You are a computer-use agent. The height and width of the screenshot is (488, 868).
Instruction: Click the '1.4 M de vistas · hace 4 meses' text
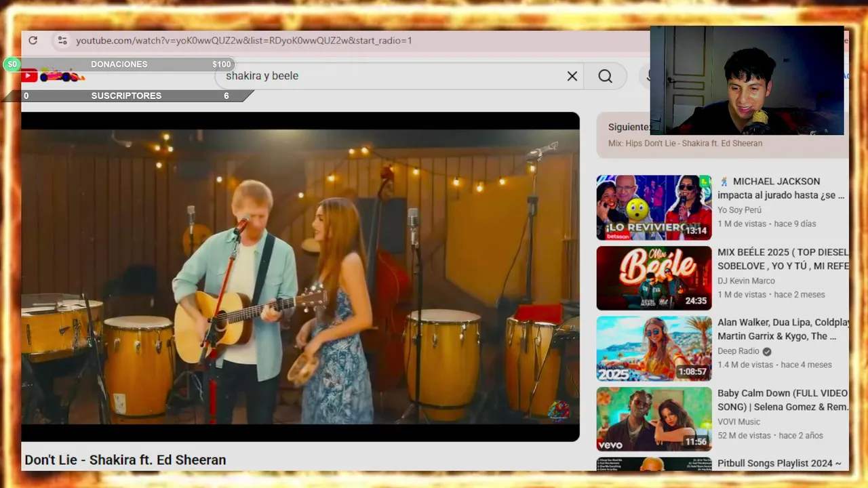pyautogui.click(x=774, y=365)
